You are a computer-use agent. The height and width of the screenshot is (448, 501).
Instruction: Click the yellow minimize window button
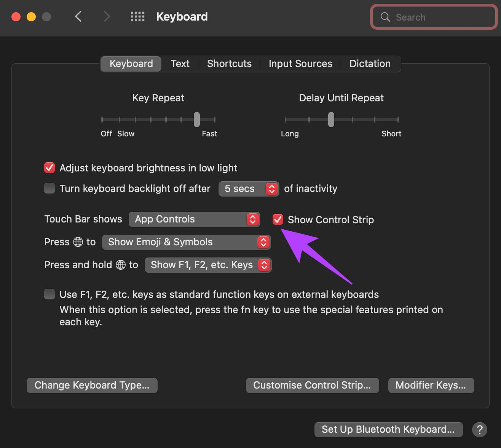tap(31, 17)
